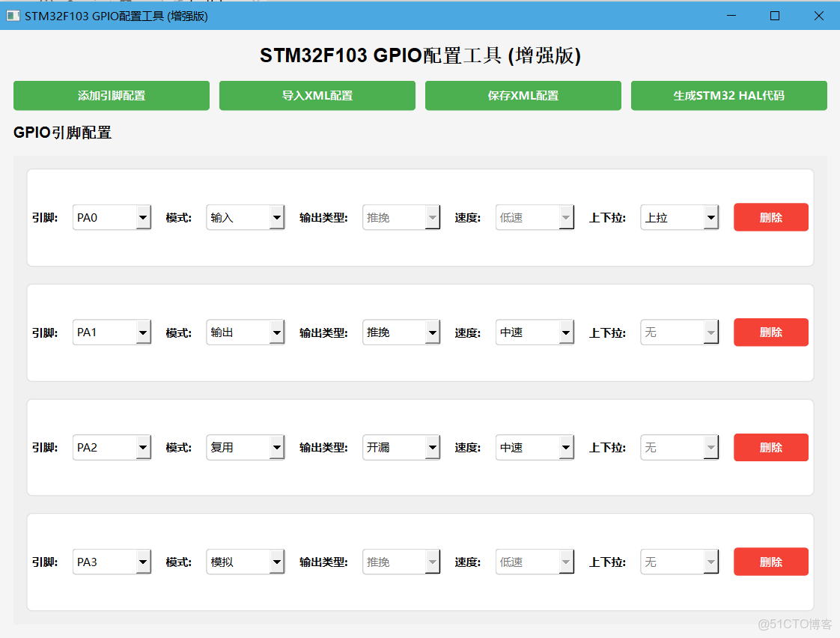Screen dimensions: 840x638
Task: Click the 添加引脚配置 button
Action: tap(112, 96)
